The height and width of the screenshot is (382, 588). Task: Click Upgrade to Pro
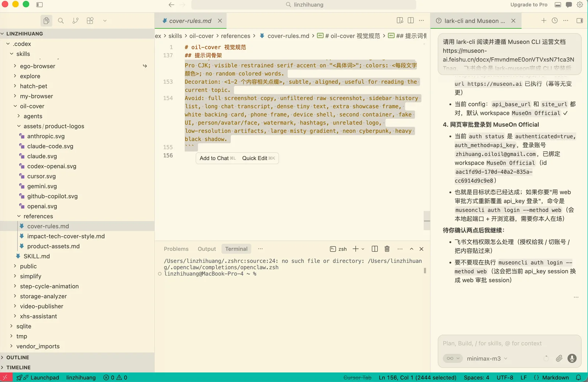(529, 5)
